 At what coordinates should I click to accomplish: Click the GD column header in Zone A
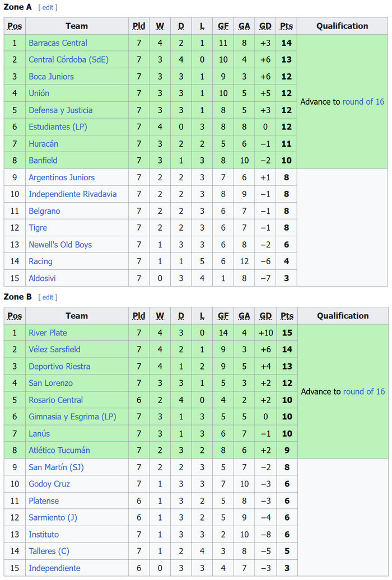(x=265, y=26)
